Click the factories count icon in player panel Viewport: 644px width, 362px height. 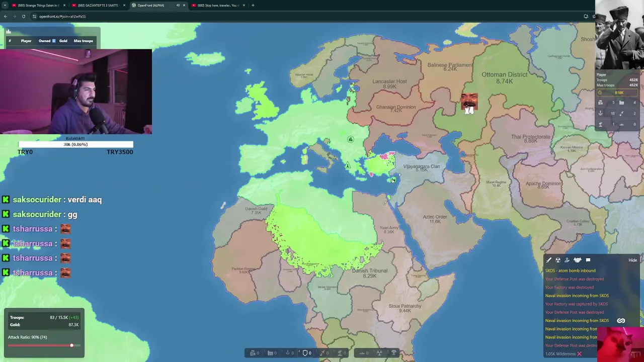[x=621, y=103]
